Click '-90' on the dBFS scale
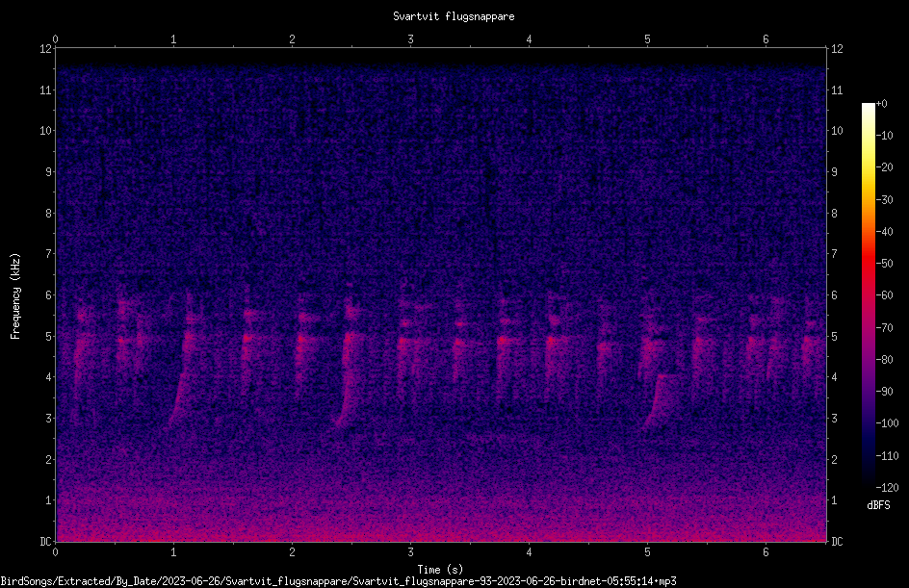 (884, 392)
